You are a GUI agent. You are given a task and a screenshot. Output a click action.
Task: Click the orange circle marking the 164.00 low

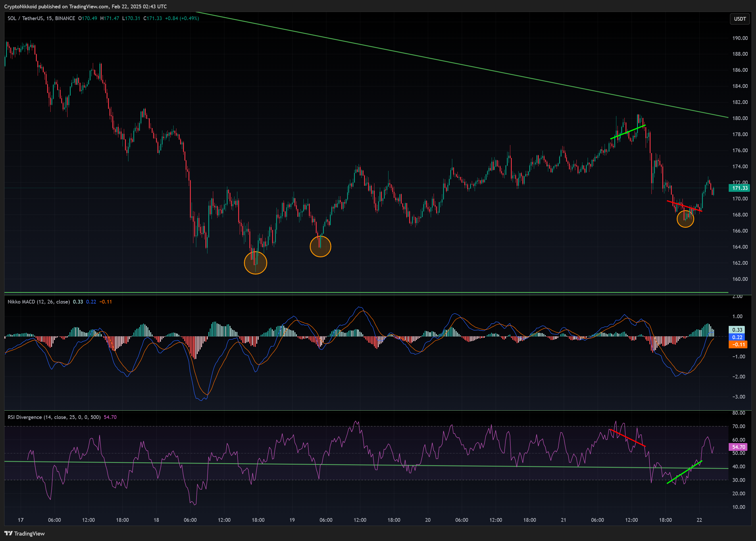point(320,246)
